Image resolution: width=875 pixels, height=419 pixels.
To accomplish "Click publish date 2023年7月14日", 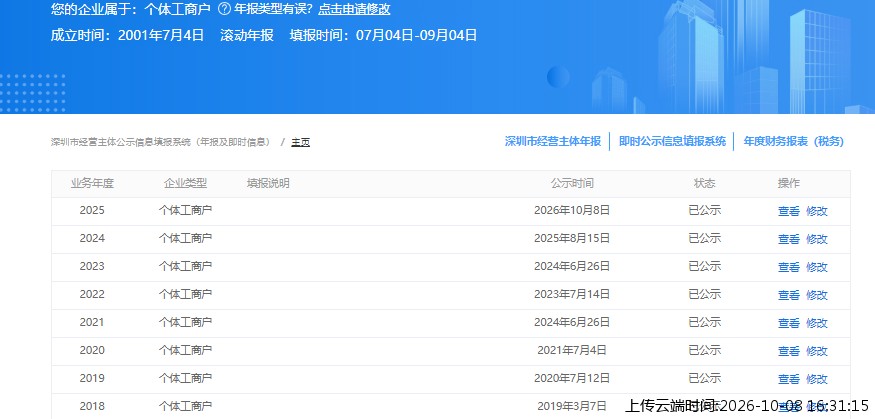I will click(x=572, y=294).
